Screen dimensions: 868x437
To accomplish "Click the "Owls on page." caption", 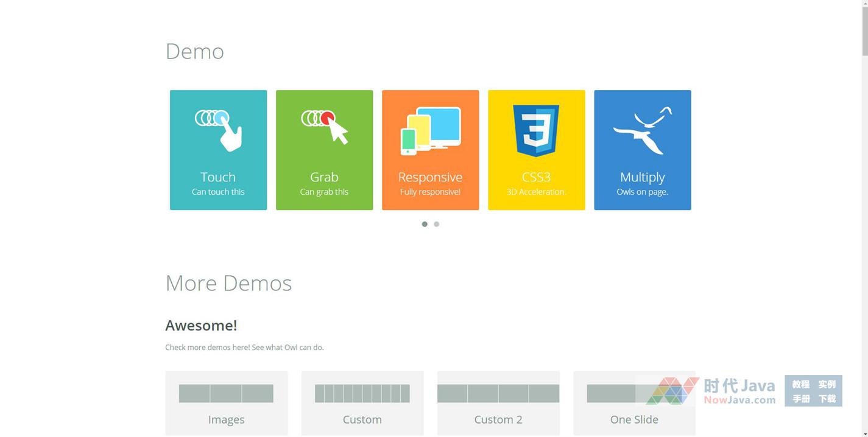I will click(642, 192).
